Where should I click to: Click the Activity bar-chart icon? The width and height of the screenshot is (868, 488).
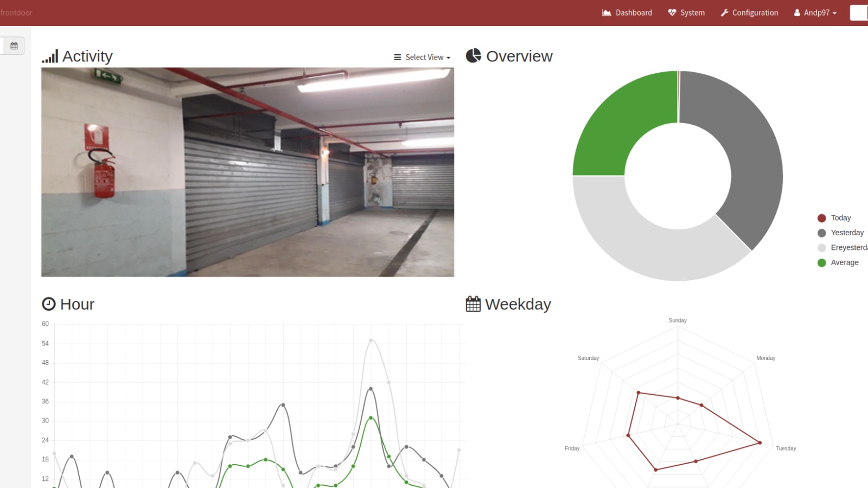click(50, 56)
